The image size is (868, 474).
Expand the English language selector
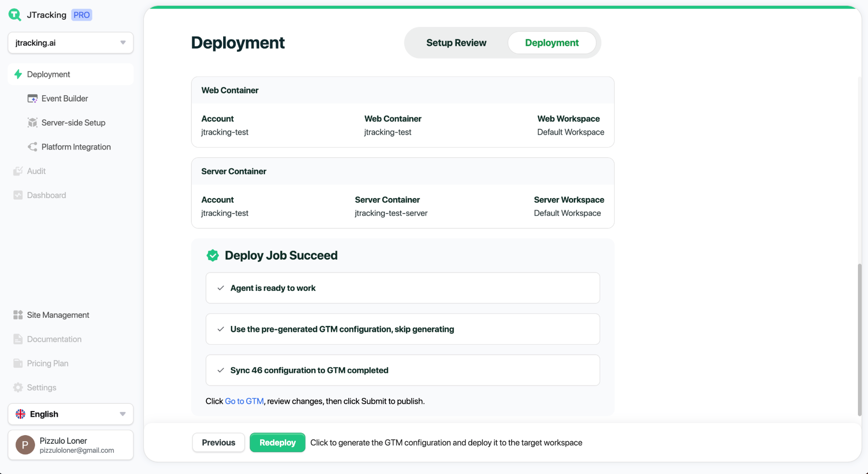pyautogui.click(x=71, y=414)
